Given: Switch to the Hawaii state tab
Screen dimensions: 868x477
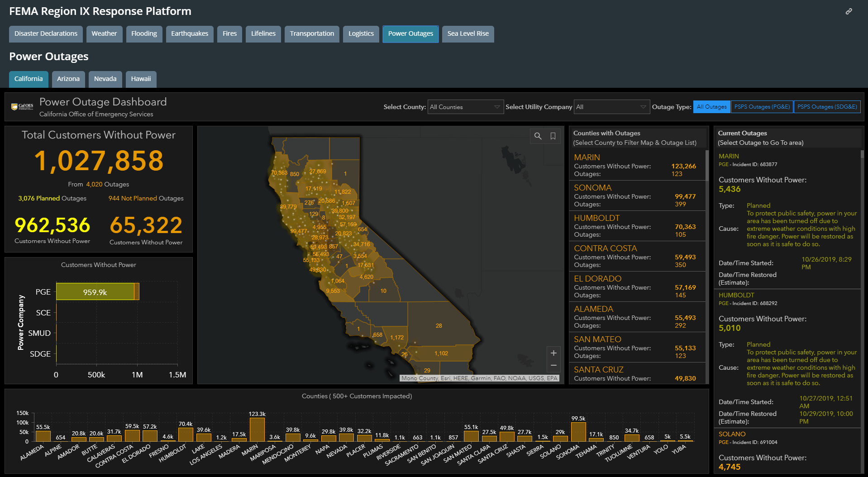Looking at the screenshot, I should tap(141, 79).
